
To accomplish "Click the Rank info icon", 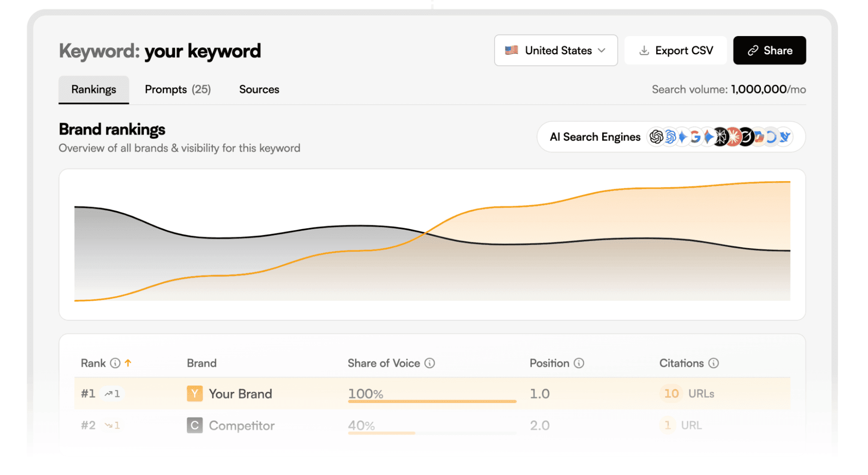I will 115,363.
